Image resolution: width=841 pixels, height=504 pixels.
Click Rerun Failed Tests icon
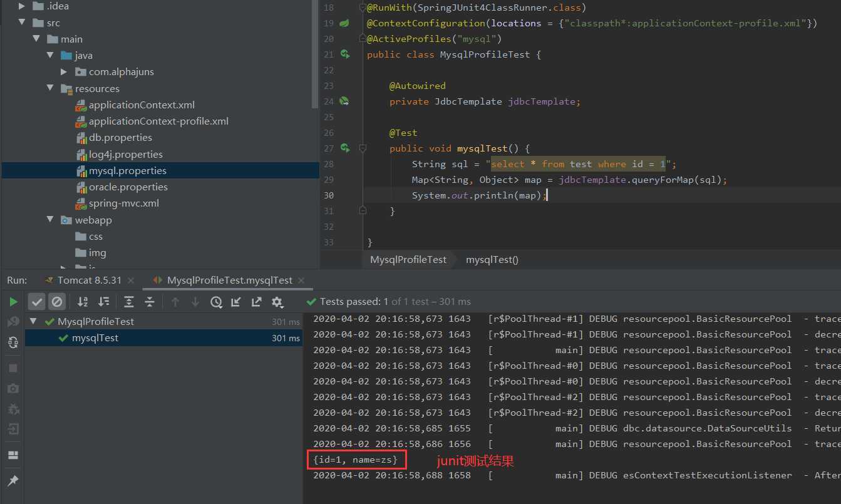[x=13, y=322]
